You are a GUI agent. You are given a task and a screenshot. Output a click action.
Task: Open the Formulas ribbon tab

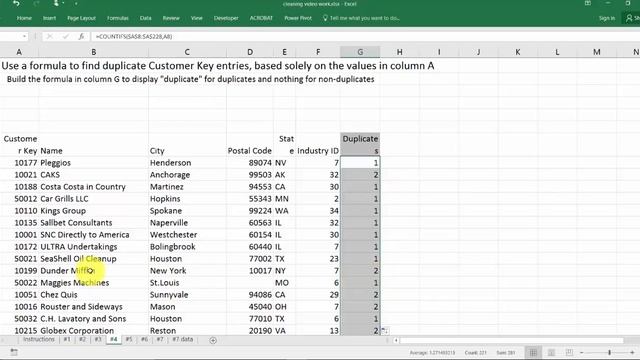(x=118, y=18)
